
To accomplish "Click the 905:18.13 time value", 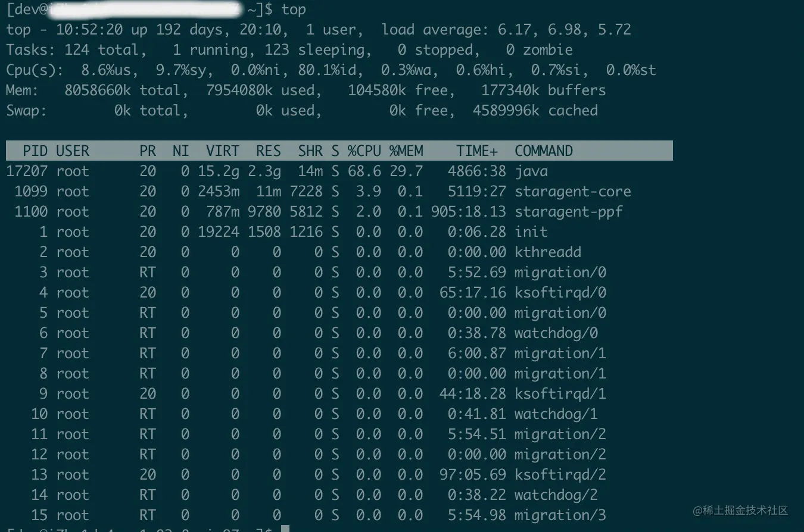I will click(x=469, y=212).
